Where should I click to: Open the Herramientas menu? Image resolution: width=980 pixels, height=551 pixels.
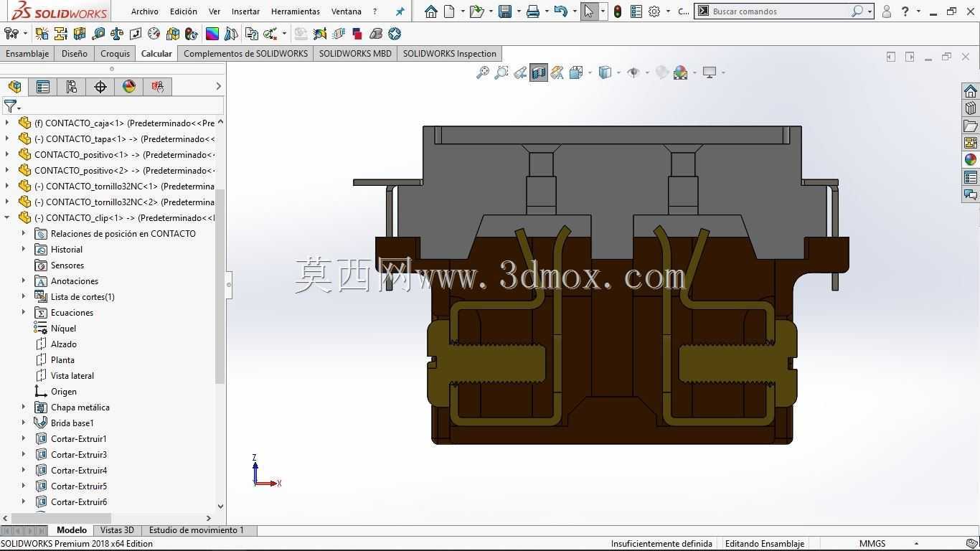tap(296, 11)
